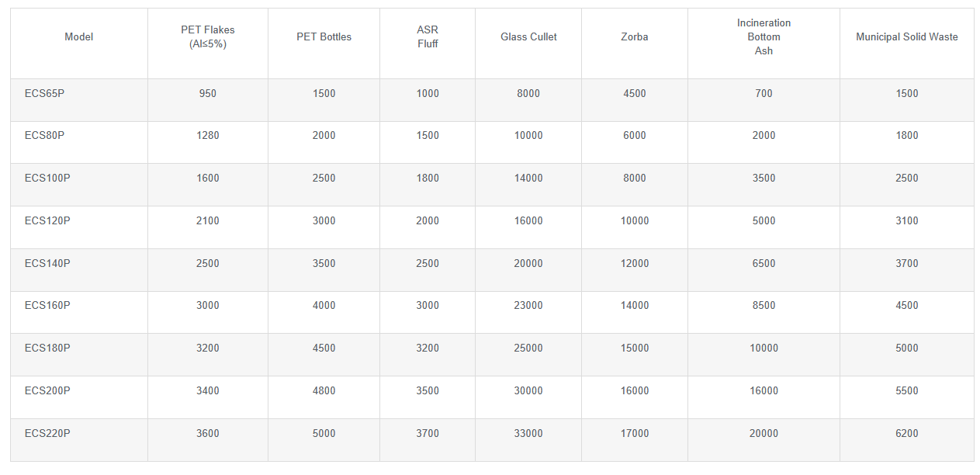Click Municipal Solid Waste value 6200

[x=906, y=434]
